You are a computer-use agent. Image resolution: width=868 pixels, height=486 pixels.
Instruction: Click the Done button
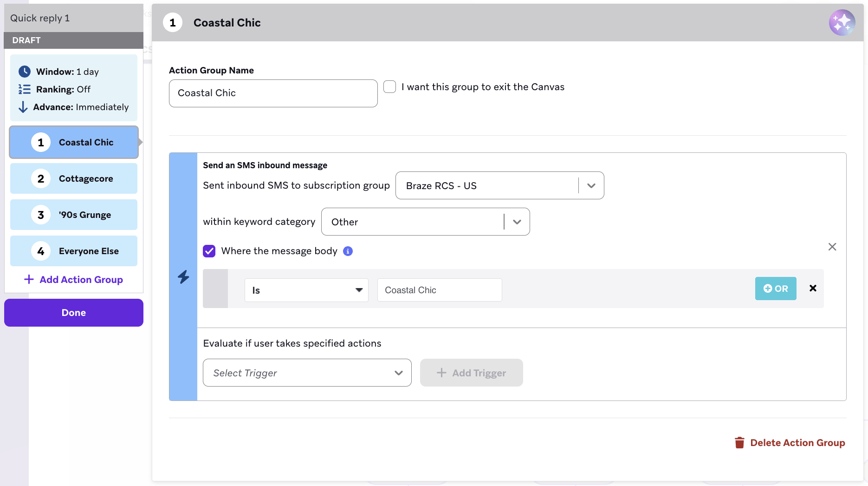[73, 313]
